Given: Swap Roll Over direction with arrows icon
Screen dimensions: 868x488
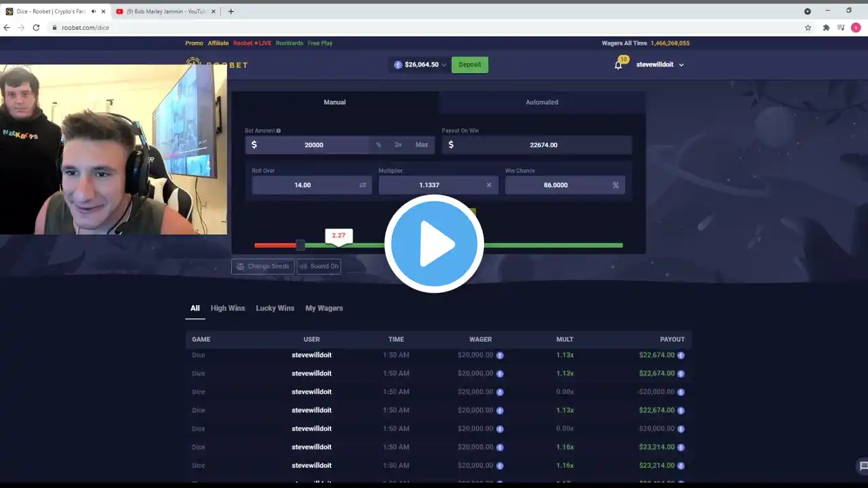Looking at the screenshot, I should 363,185.
